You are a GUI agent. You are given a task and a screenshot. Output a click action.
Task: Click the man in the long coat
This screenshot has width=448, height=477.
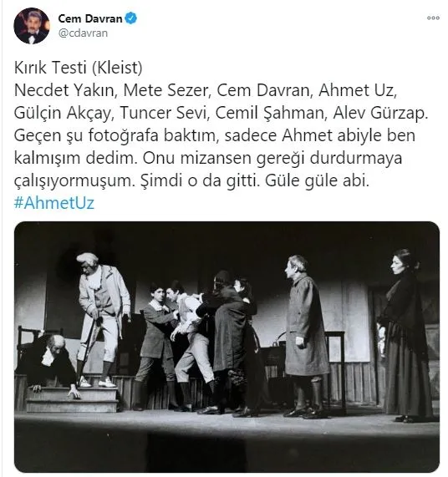(x=306, y=336)
